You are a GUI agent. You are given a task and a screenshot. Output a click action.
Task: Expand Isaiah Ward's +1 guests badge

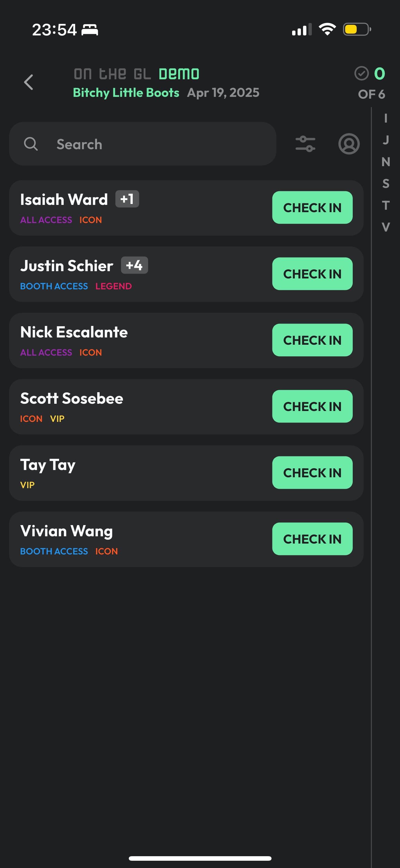point(127,199)
